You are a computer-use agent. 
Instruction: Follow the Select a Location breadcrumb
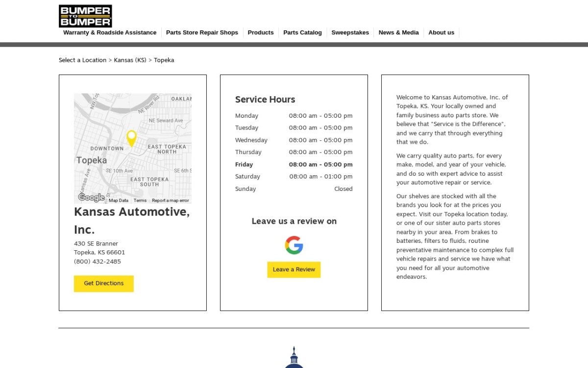point(82,60)
